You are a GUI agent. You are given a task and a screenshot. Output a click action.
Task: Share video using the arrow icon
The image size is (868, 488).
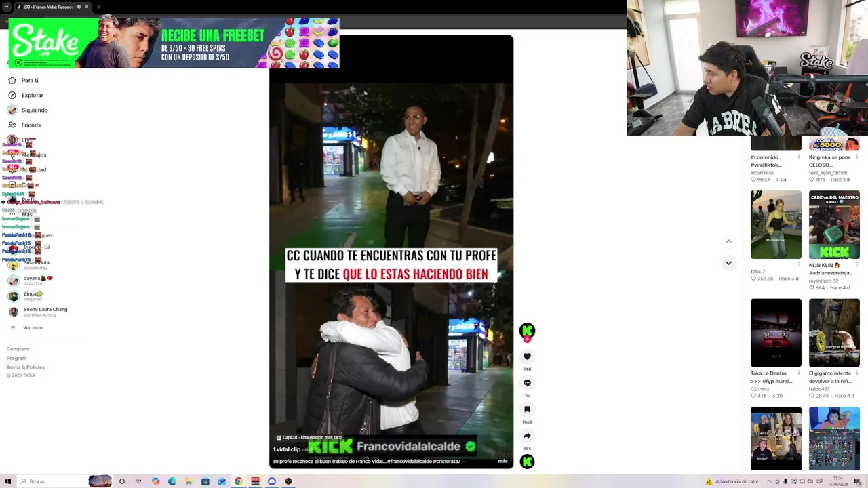(527, 436)
